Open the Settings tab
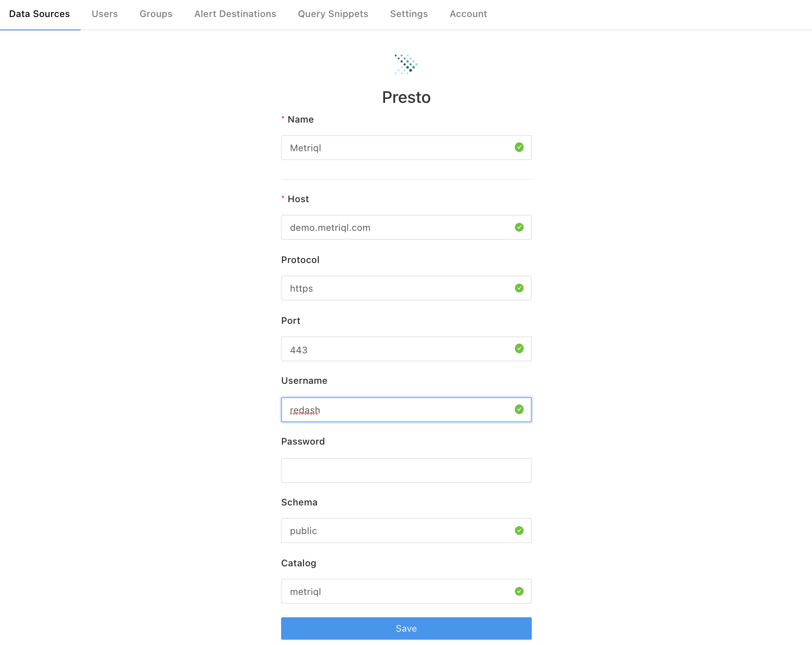The image size is (812, 645). (x=409, y=14)
